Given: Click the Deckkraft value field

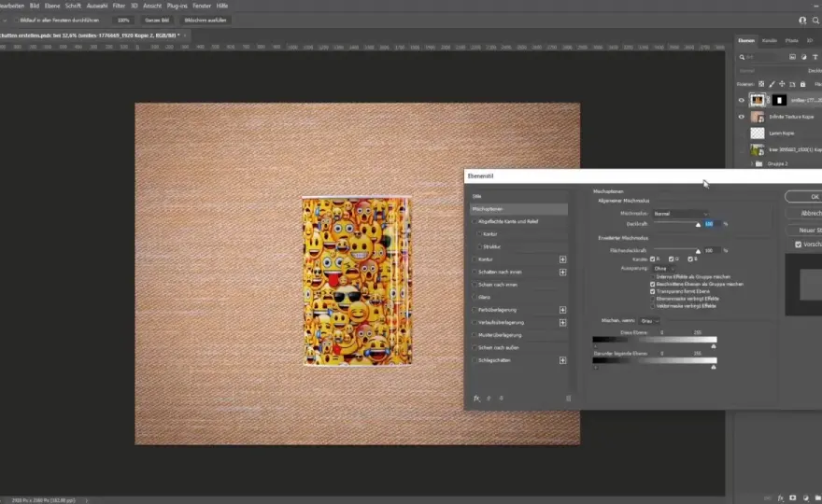Looking at the screenshot, I should 712,224.
